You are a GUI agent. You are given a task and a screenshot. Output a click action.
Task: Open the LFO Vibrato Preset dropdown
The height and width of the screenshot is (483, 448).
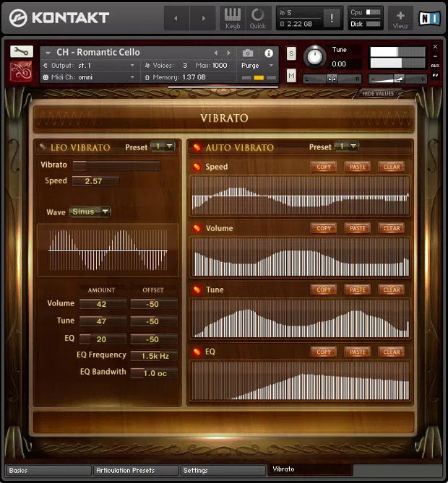pyautogui.click(x=163, y=147)
